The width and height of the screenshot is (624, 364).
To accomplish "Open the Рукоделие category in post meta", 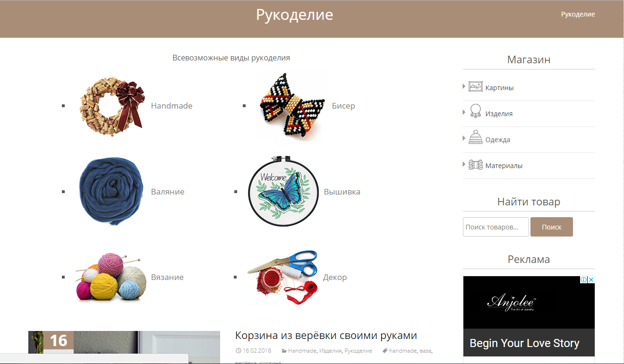I will pyautogui.click(x=358, y=351).
